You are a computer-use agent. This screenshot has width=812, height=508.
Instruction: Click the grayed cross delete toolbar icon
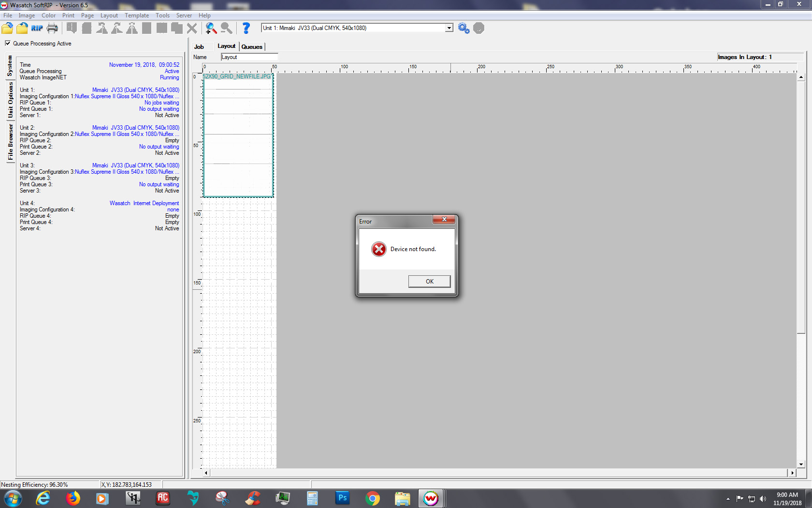pos(192,28)
